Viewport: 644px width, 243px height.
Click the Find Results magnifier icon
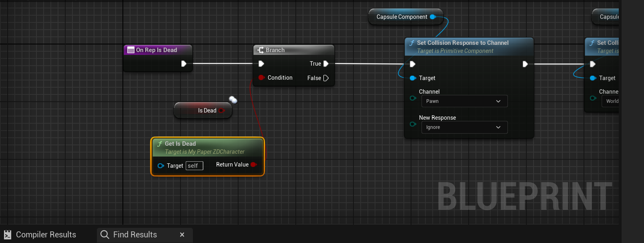tap(105, 235)
